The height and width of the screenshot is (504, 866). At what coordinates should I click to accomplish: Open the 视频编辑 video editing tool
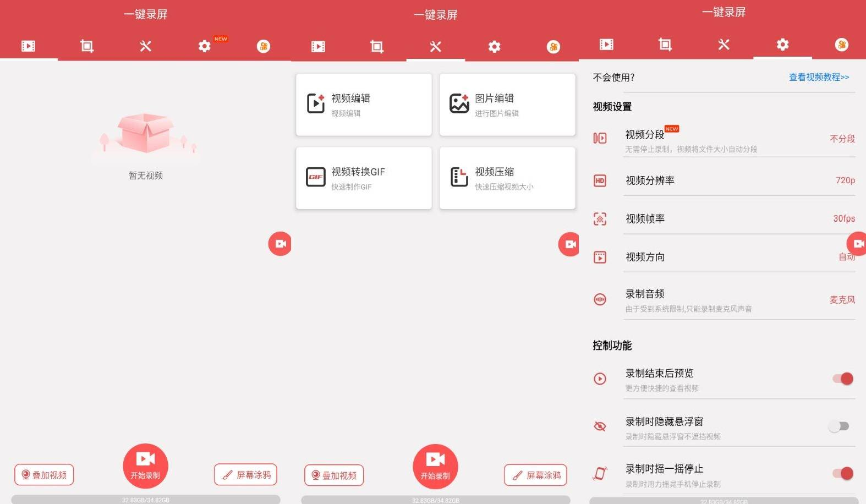[x=363, y=105]
